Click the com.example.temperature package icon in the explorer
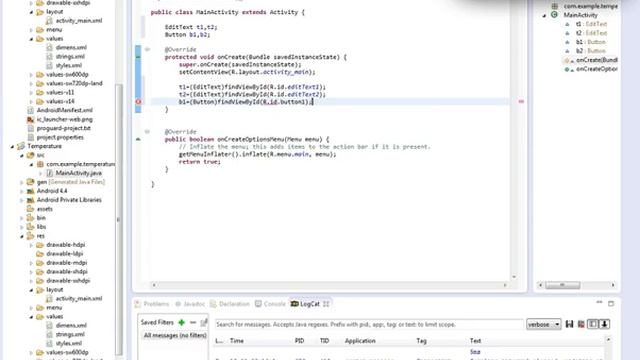This screenshot has height=360, width=640. click(40, 164)
